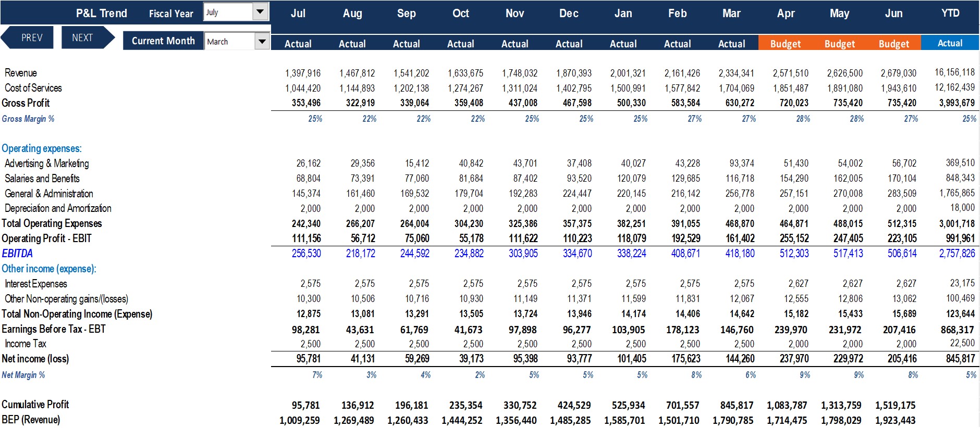Click the Jun column header
The width and height of the screenshot is (980, 428).
(894, 14)
